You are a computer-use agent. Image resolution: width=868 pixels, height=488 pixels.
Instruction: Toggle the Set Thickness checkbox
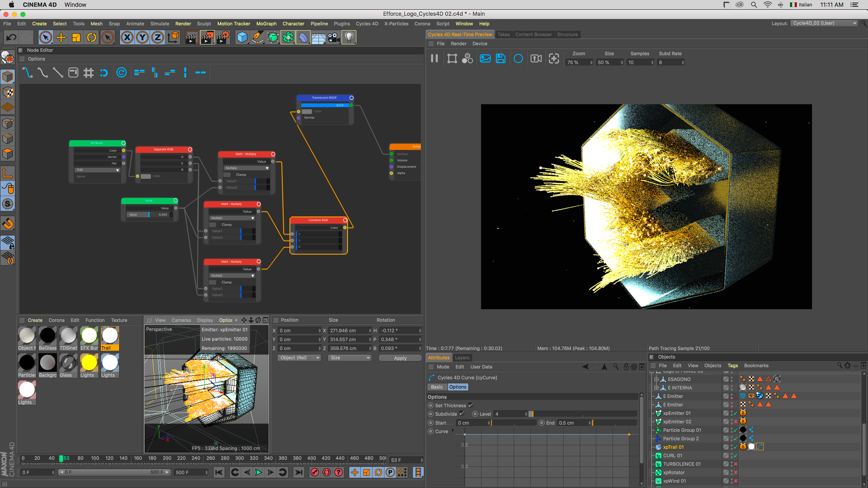[470, 405]
